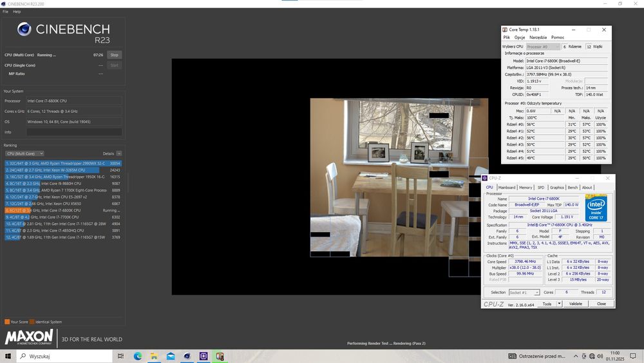Click the Tools button in CPU-Z

click(x=547, y=304)
